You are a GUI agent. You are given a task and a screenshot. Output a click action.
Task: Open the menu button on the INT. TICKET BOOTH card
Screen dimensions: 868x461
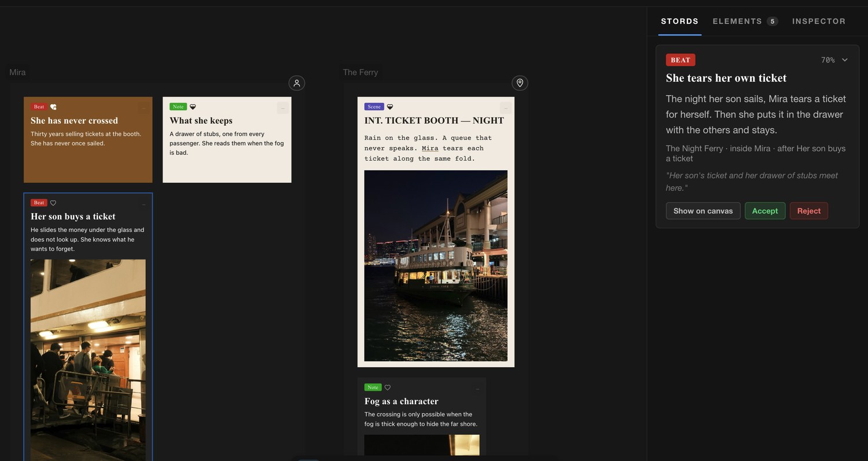[506, 108]
